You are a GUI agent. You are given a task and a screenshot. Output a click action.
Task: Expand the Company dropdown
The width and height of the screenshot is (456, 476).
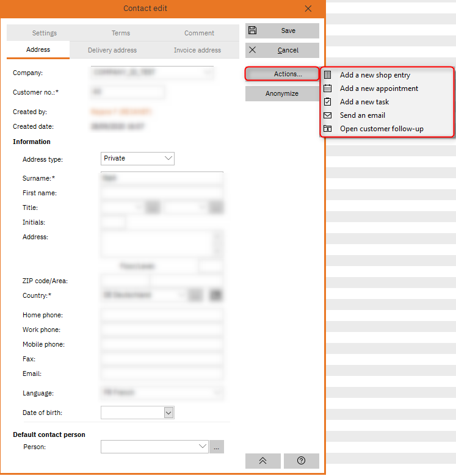208,72
